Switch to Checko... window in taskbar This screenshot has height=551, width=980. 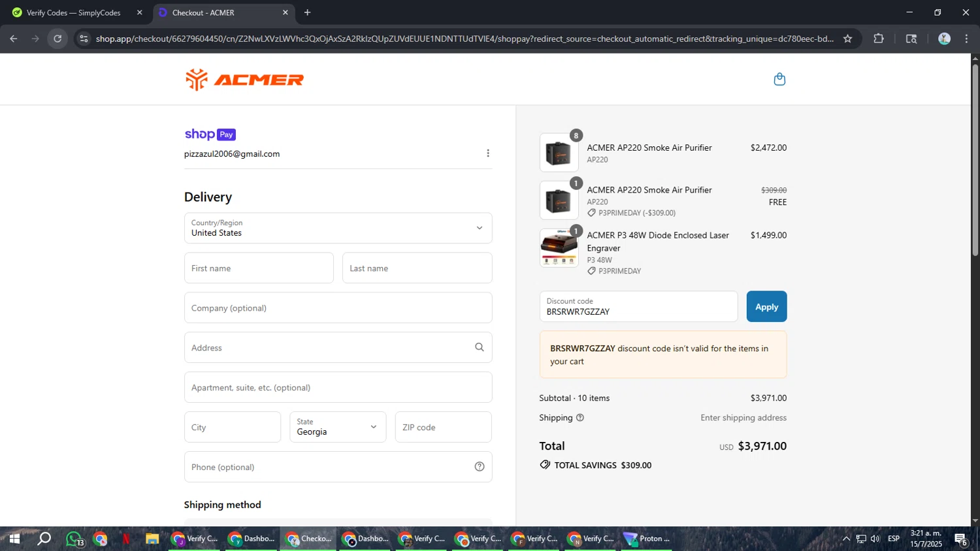(309, 539)
